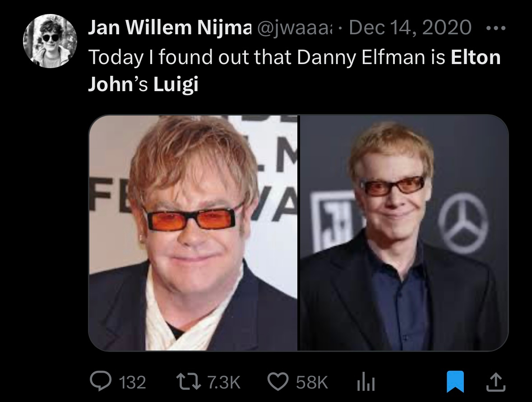Image resolution: width=532 pixels, height=402 pixels.
Task: Open the reply speech bubble icon
Action: pyautogui.click(x=101, y=381)
